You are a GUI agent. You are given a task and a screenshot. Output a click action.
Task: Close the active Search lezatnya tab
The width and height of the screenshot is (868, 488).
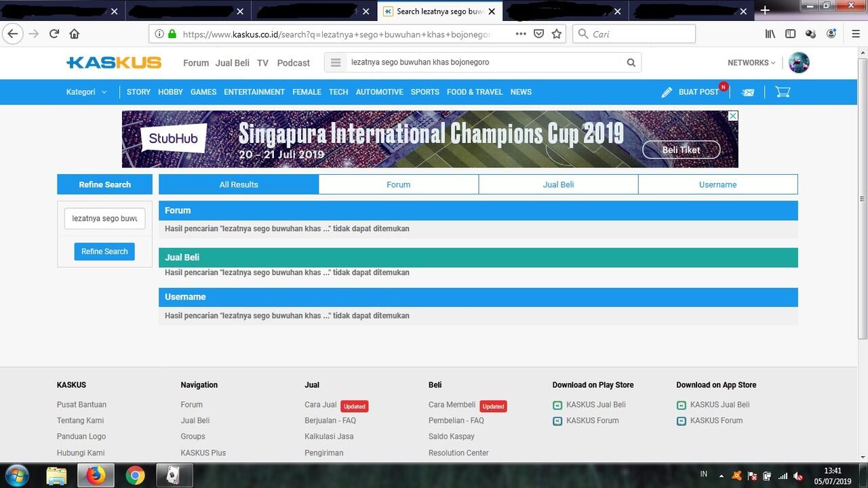click(x=492, y=12)
